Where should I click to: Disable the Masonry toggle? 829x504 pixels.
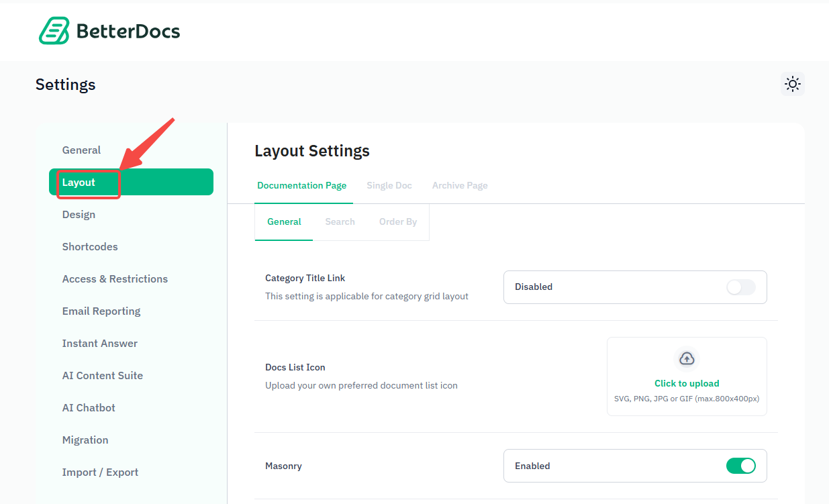(x=740, y=466)
